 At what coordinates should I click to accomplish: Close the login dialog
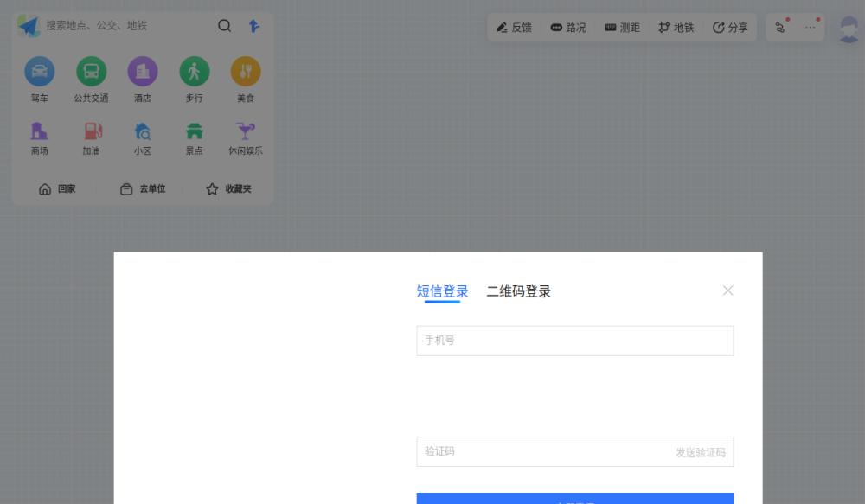point(727,290)
